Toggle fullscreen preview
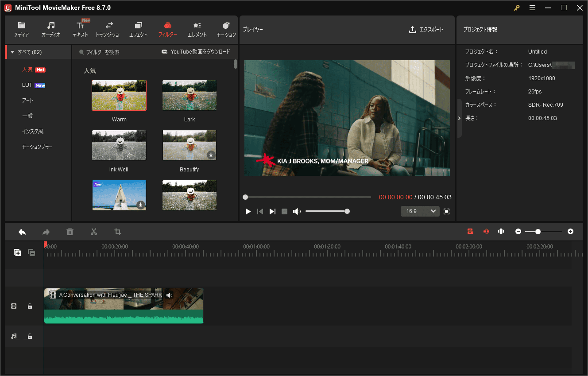The width and height of the screenshot is (588, 376). click(446, 212)
